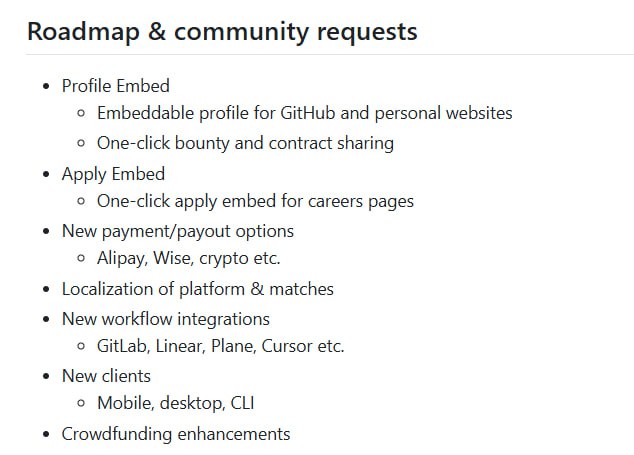634x455 pixels.
Task: Click "New workflow integrations" bullet text
Action: pos(165,318)
